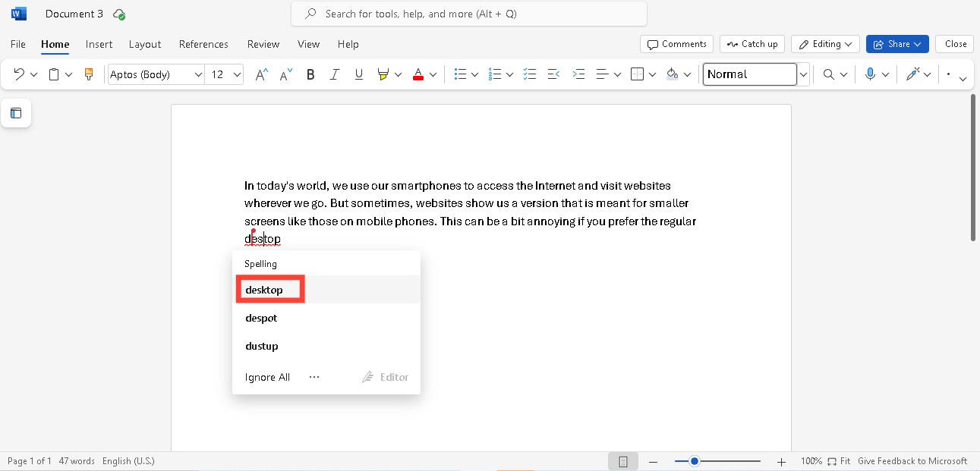Select the Format Painter icon
Viewport: 980px width, 471px height.
88,74
